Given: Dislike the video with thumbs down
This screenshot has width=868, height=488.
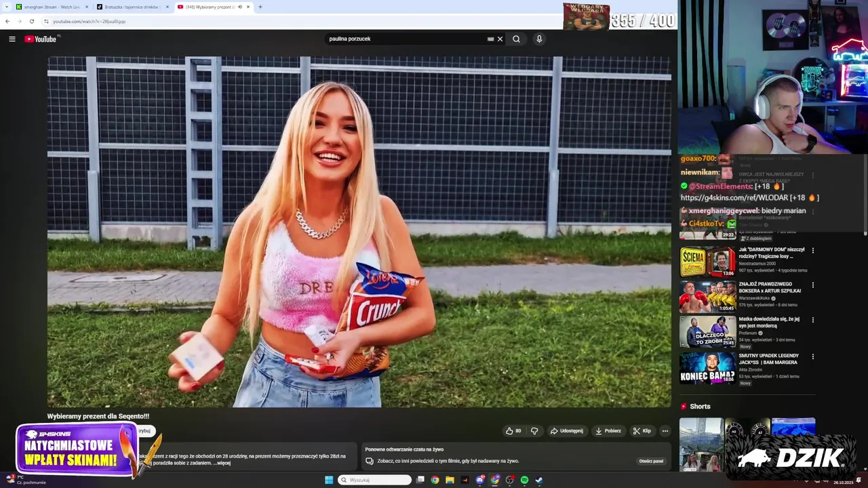Looking at the screenshot, I should [x=534, y=430].
